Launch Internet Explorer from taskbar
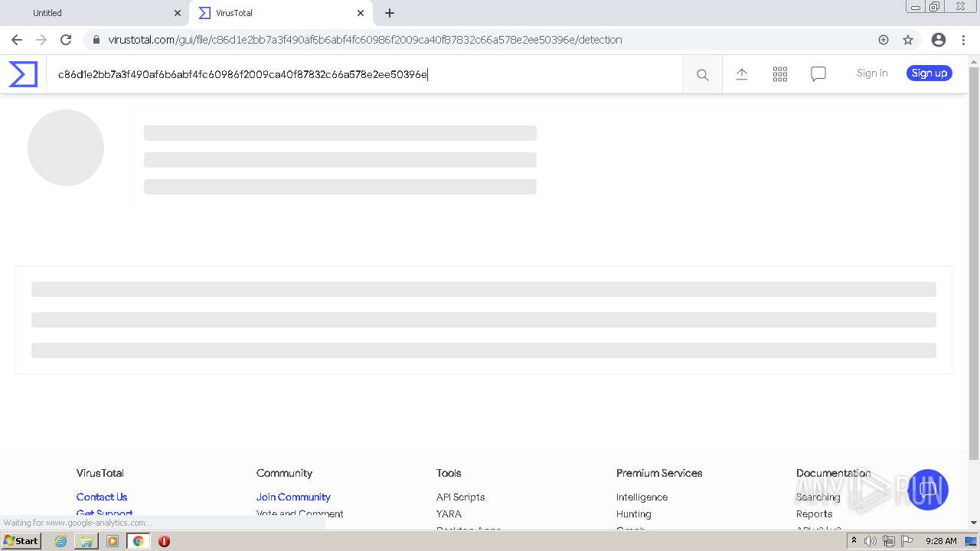The width and height of the screenshot is (980, 551). (60, 541)
